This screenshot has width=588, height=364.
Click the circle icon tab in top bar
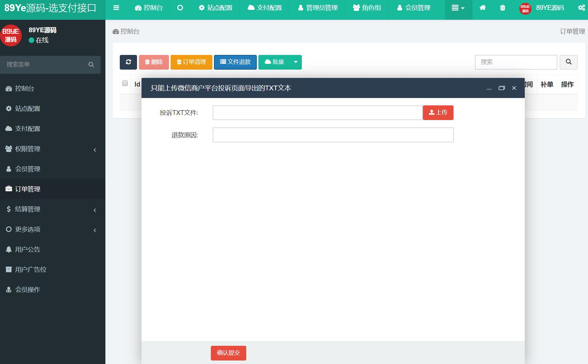point(180,8)
